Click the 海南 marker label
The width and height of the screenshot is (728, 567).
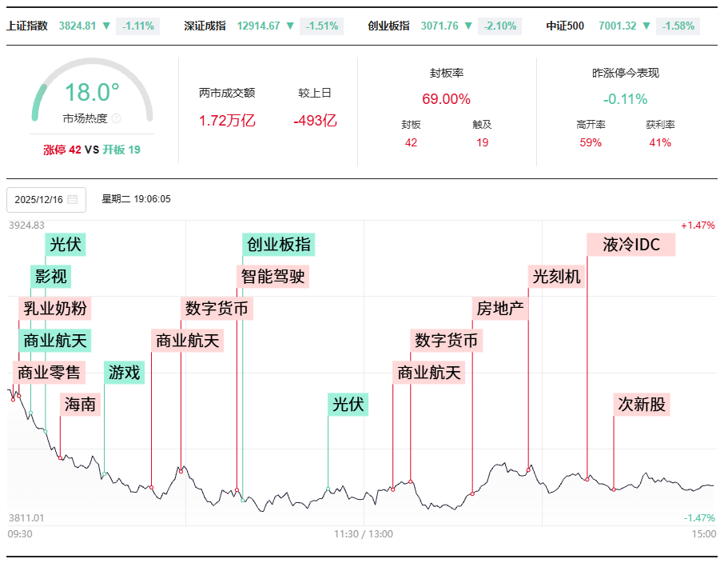[82, 405]
